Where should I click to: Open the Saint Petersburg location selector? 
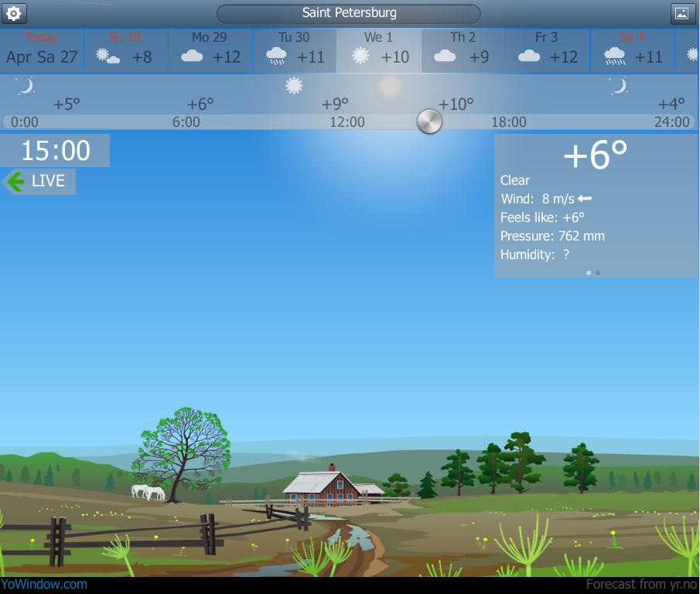point(349,13)
